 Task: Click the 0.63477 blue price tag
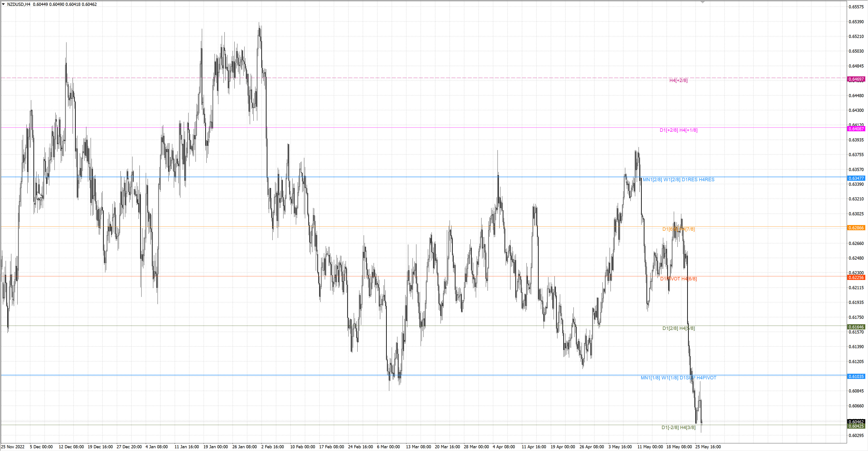[x=856, y=179]
